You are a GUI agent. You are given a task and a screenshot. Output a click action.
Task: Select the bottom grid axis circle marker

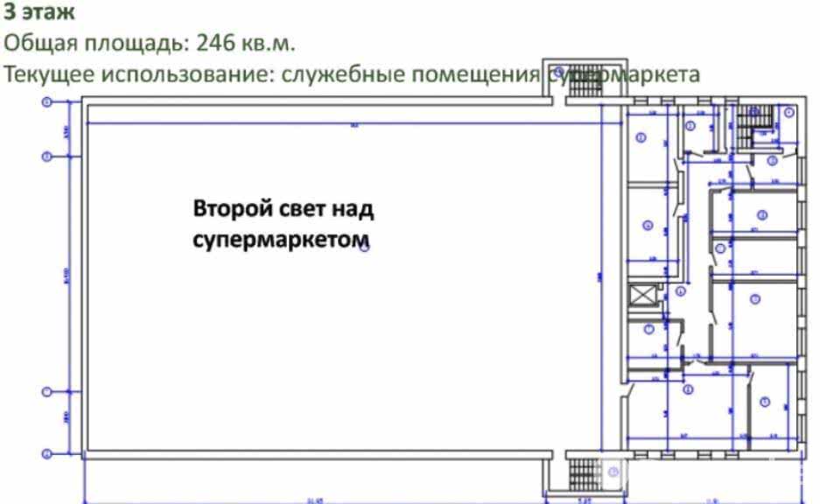pos(46,452)
